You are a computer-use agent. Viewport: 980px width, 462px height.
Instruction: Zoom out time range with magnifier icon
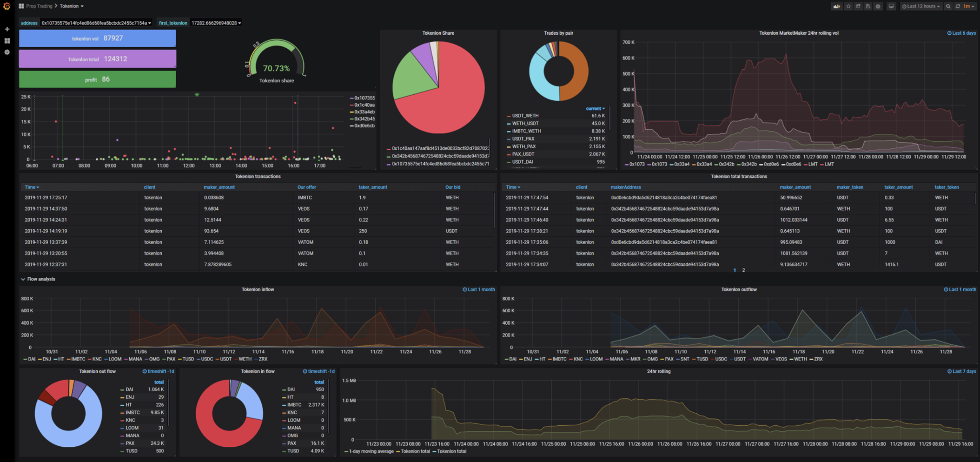click(948, 6)
